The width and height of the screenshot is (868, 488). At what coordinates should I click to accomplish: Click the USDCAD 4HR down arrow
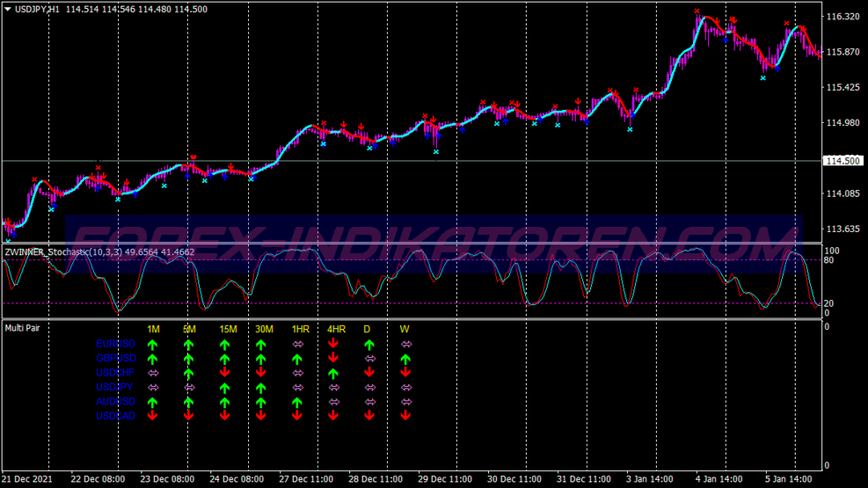point(333,416)
